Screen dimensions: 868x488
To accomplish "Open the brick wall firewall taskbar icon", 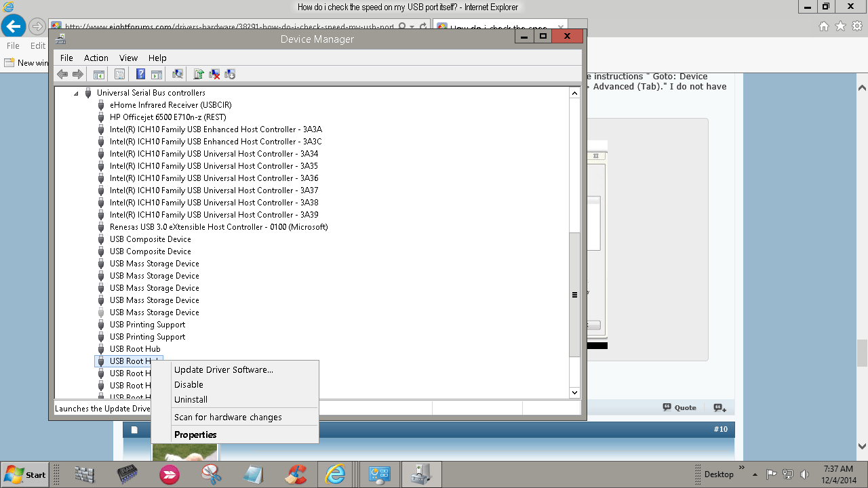I will [85, 474].
